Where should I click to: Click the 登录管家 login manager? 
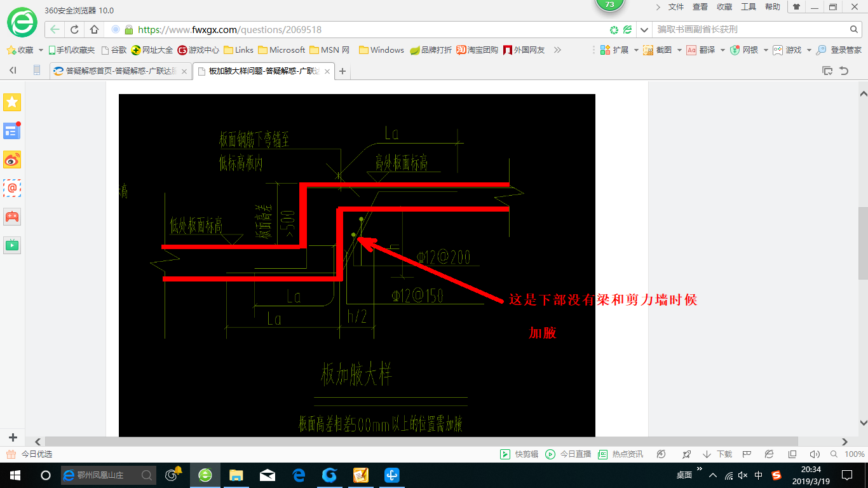(839, 50)
